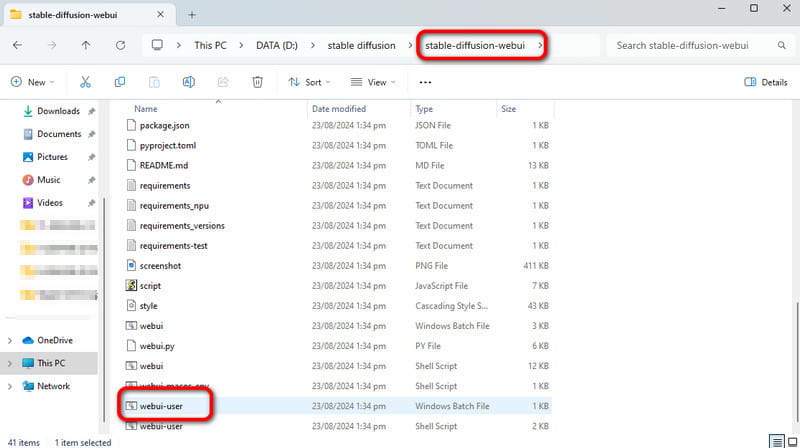This screenshot has width=800, height=448.
Task: Open the Sort dropdown menu
Action: [312, 82]
